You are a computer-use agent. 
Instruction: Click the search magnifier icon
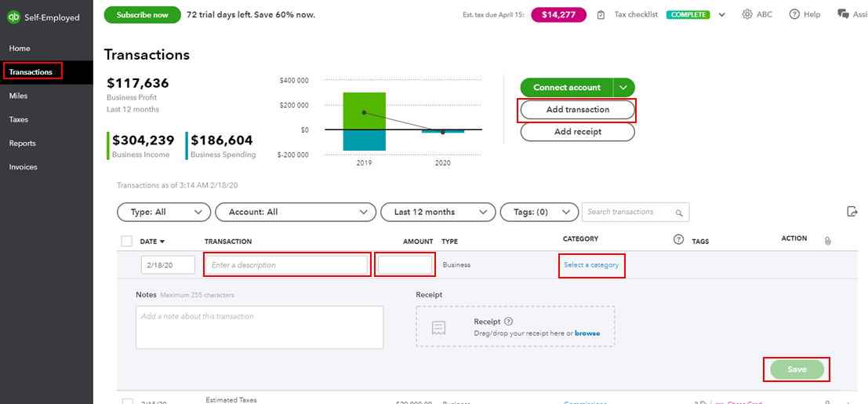(x=679, y=213)
